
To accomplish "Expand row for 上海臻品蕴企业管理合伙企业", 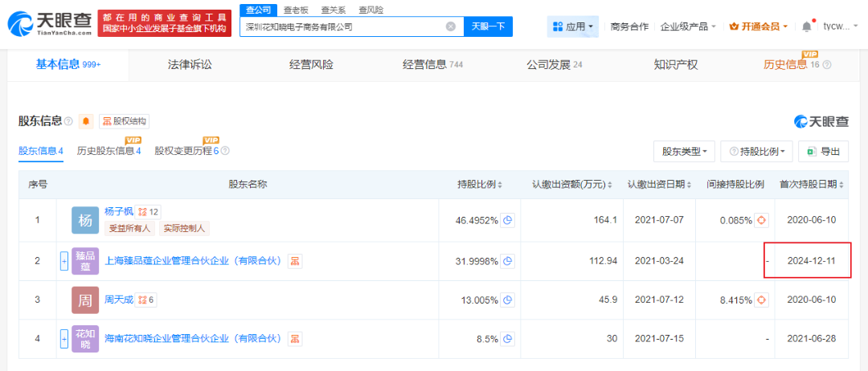I will click(64, 261).
